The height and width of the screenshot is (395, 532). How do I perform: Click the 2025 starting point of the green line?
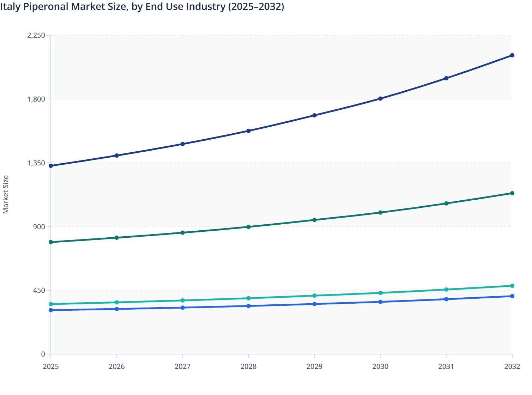click(x=51, y=242)
